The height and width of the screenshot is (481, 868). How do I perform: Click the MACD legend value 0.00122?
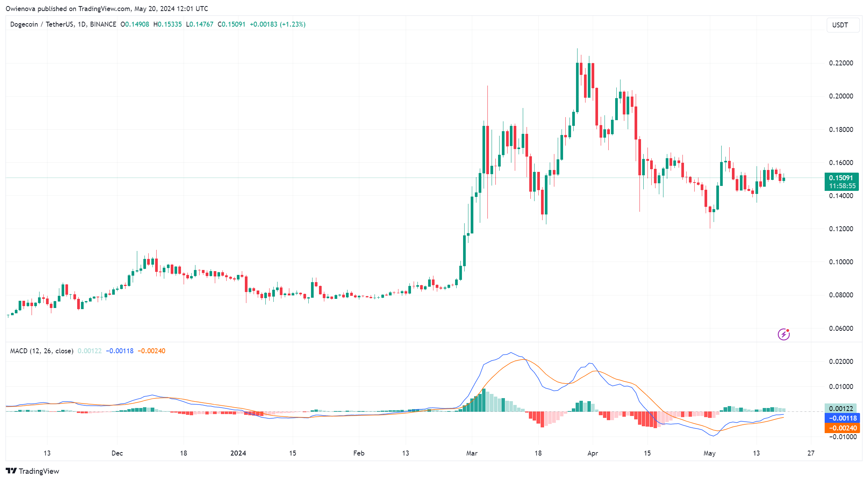tap(89, 351)
